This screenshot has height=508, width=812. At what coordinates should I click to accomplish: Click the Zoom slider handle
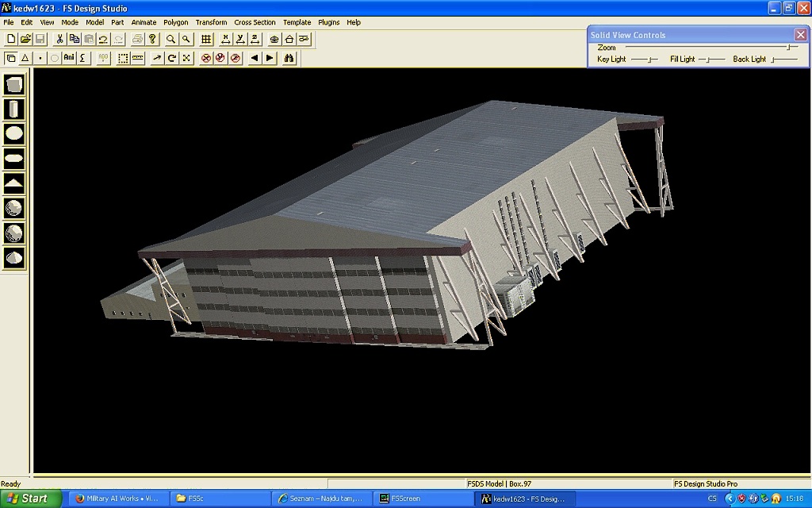point(787,48)
